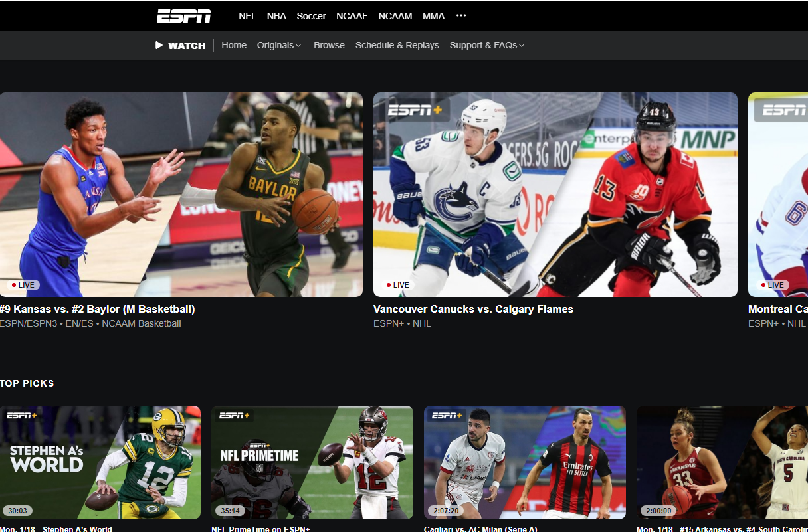Switch to the Browse tab

329,45
